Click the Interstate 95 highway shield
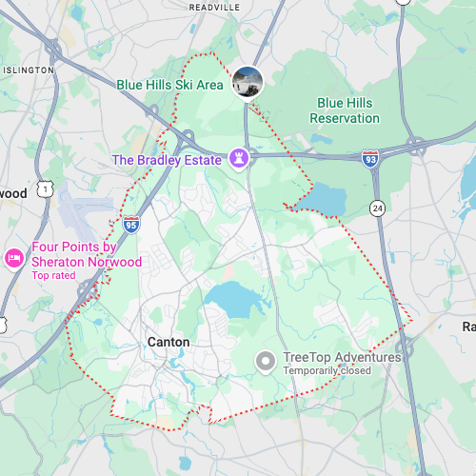This screenshot has width=476, height=476. pos(131,225)
